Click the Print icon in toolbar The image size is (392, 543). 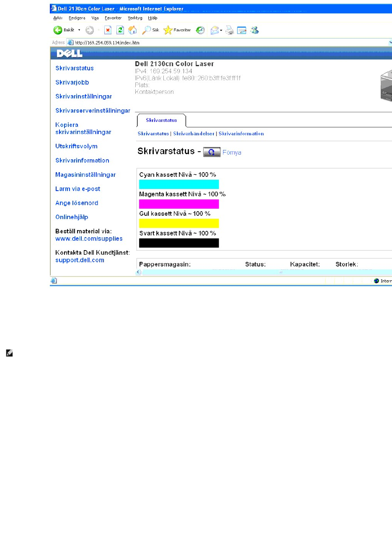point(230,30)
